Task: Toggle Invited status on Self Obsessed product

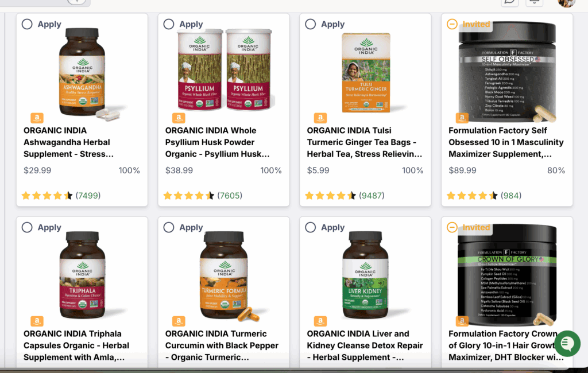Action: (452, 24)
